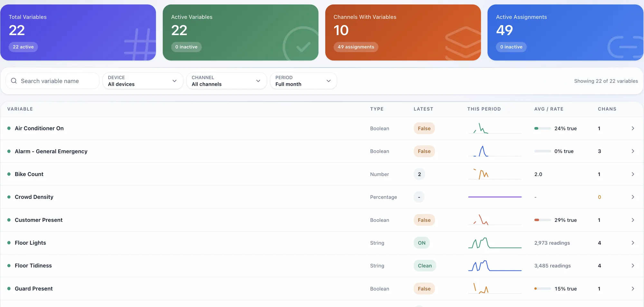Click the 29% true rate bar
The height and width of the screenshot is (307, 644).
(543, 220)
